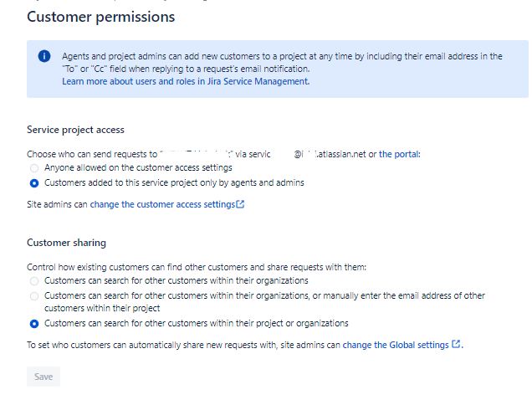Follow 'change the customer access settings' link

pos(162,204)
